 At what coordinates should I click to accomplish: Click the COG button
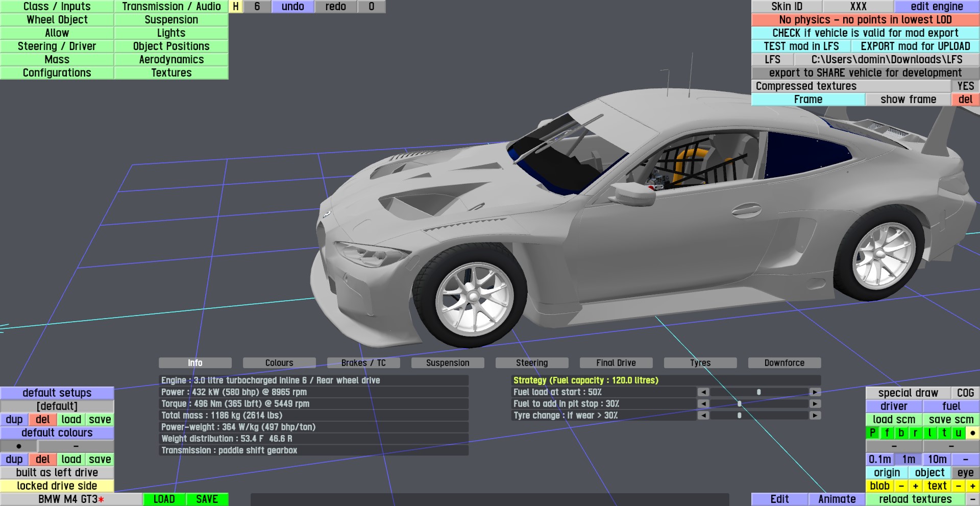tap(966, 393)
